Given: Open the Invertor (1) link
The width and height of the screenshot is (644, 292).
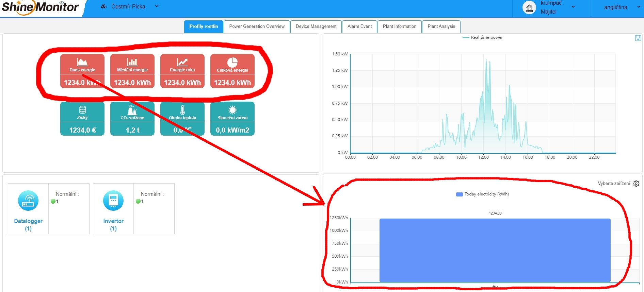Looking at the screenshot, I should pyautogui.click(x=113, y=225).
